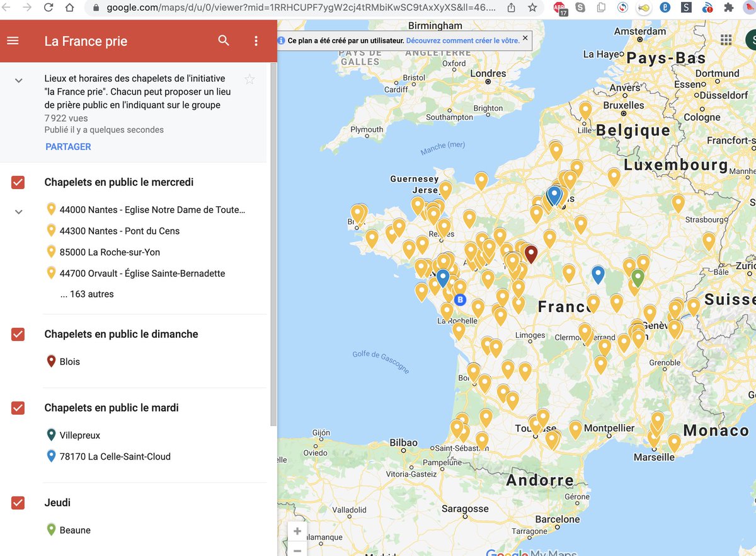756x556 pixels.
Task: Click the blue marker near Paris
Action: pyautogui.click(x=554, y=195)
